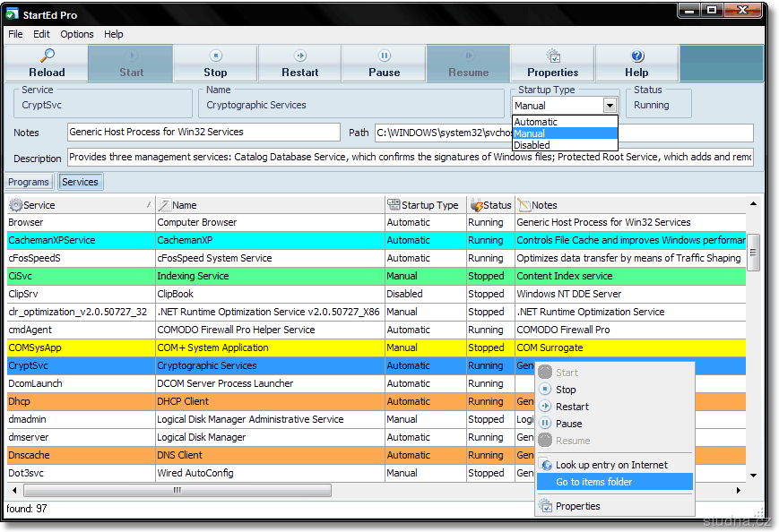Select the COMSysApp service row
Screen dimensions: 779x532
tap(81, 348)
